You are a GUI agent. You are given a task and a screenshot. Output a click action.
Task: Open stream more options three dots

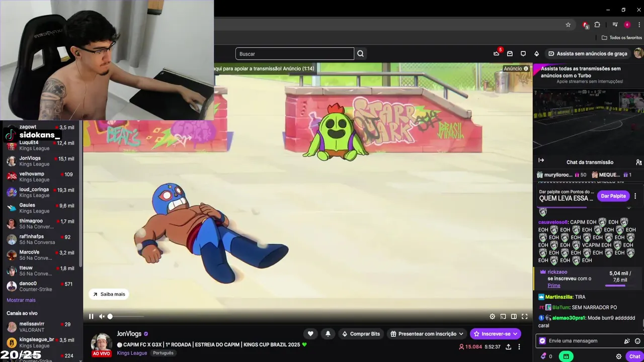pos(519,346)
